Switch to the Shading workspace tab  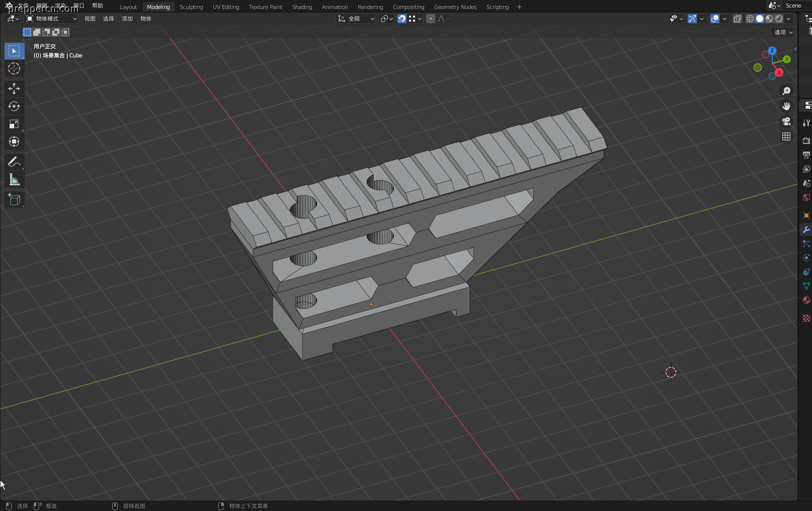(302, 7)
